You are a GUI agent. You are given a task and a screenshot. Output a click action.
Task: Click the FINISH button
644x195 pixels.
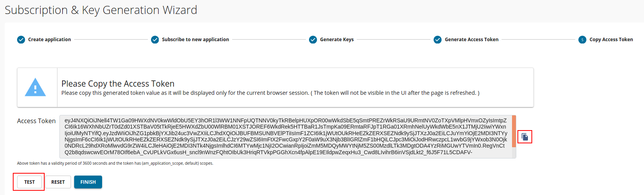tap(88, 182)
